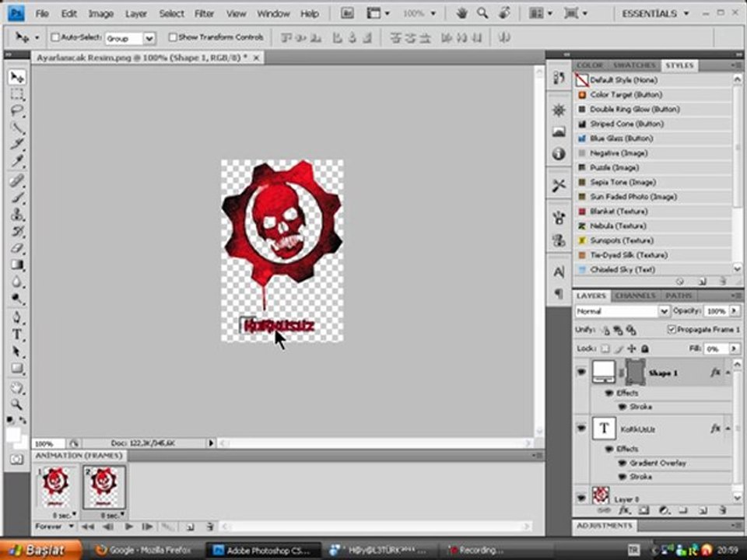Open the Layer menu
The image size is (747, 560).
tap(135, 14)
